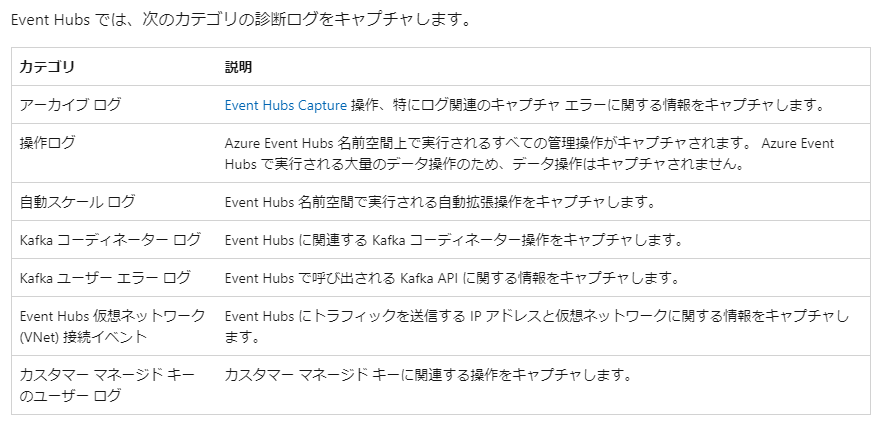The width and height of the screenshot is (880, 421).
Task: Open the Event Hubs Capture link
Action: [x=285, y=105]
